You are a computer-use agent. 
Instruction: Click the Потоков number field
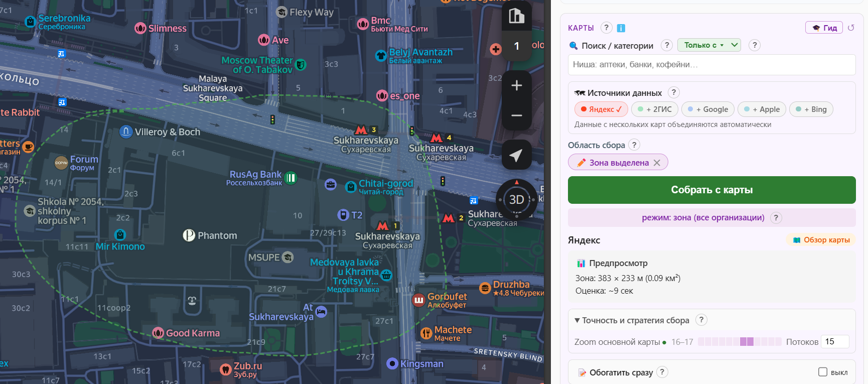click(835, 342)
